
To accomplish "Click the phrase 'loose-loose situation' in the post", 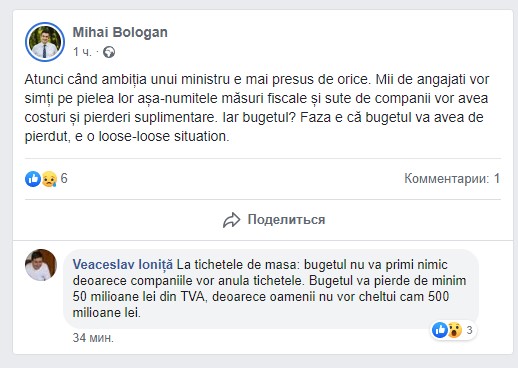I will 164,136.
